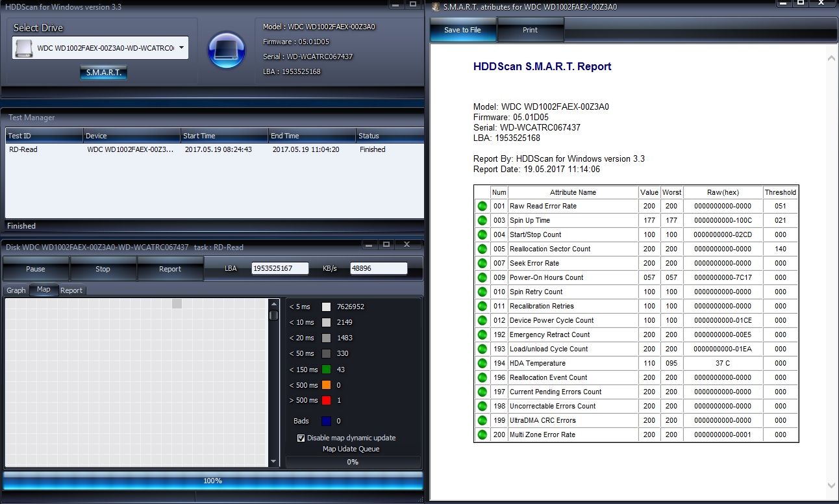Click the Device column header in Test Manager
Viewport: 839px width, 504px height.
pos(132,136)
